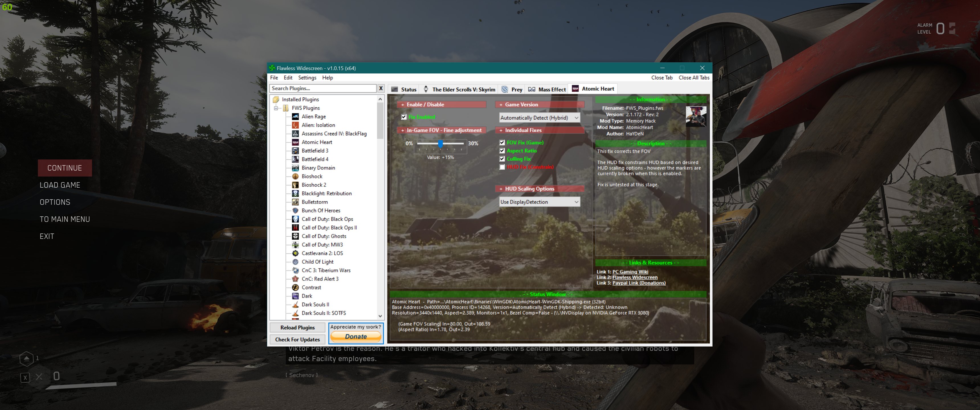980x410 pixels.
Task: Open the Settings menu
Action: point(307,78)
